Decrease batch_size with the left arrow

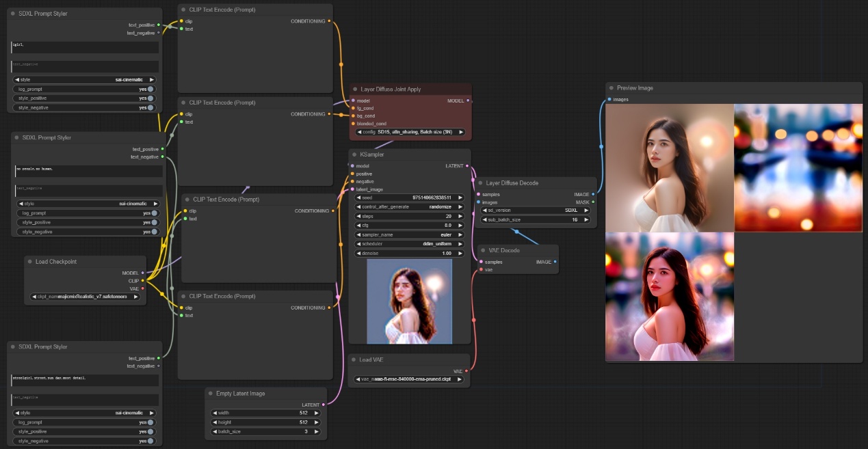[x=214, y=432]
